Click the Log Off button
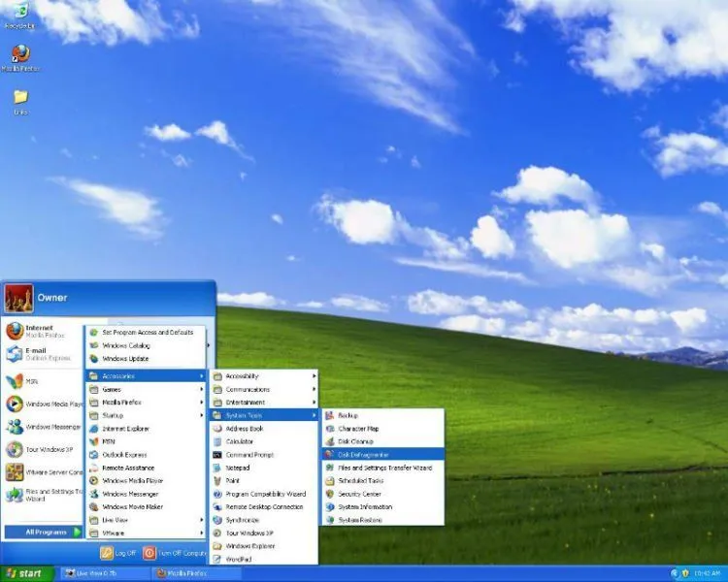728x582 pixels. [x=118, y=553]
